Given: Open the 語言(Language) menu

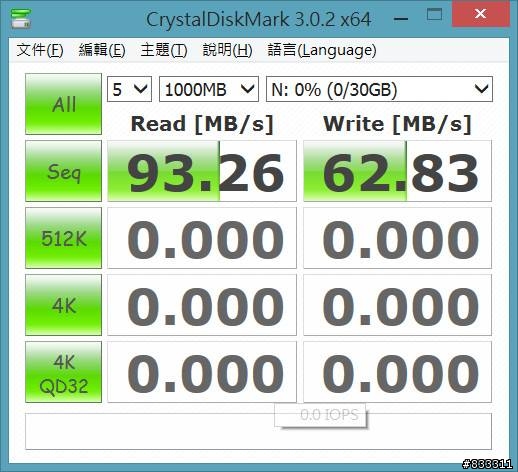Looking at the screenshot, I should coord(322,50).
